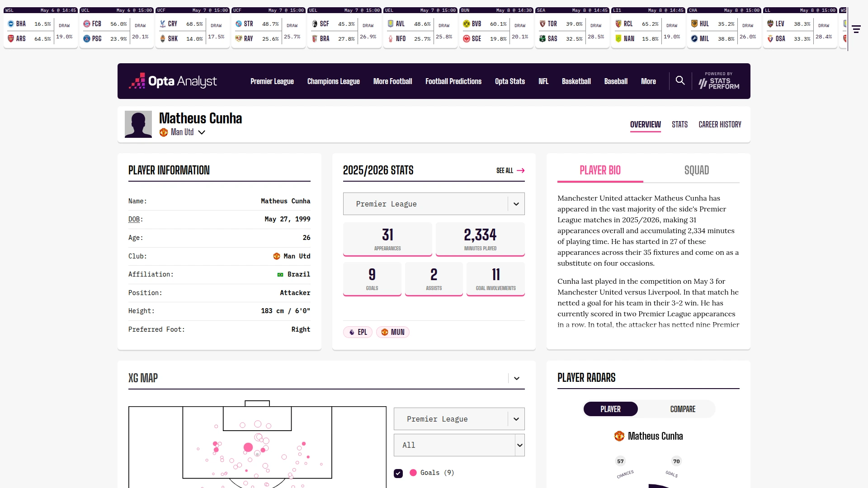Viewport: 868px width, 488px height.
Task: Open the Opta Stats nav item
Action: [510, 81]
